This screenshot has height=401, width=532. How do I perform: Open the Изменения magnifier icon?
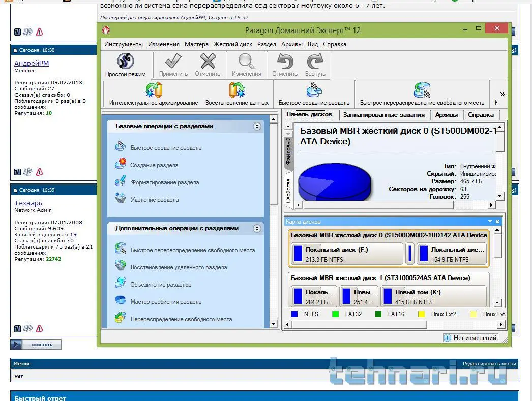click(246, 61)
